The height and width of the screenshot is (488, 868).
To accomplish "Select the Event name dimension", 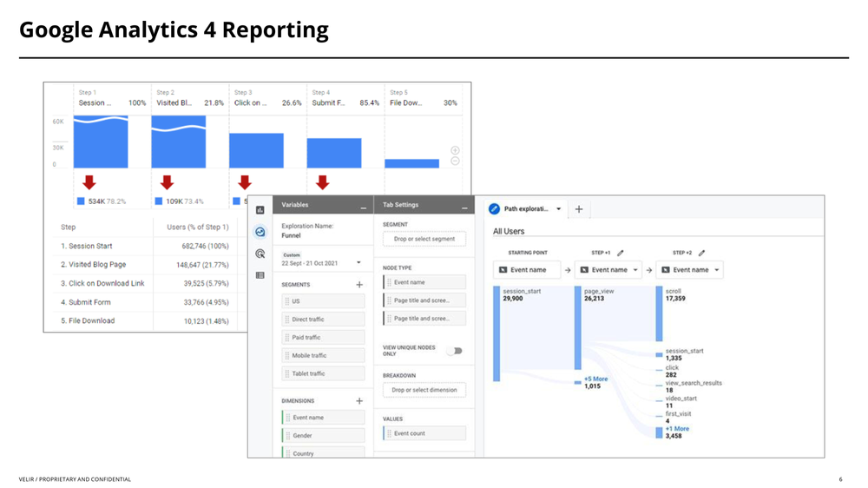I will tap(323, 418).
